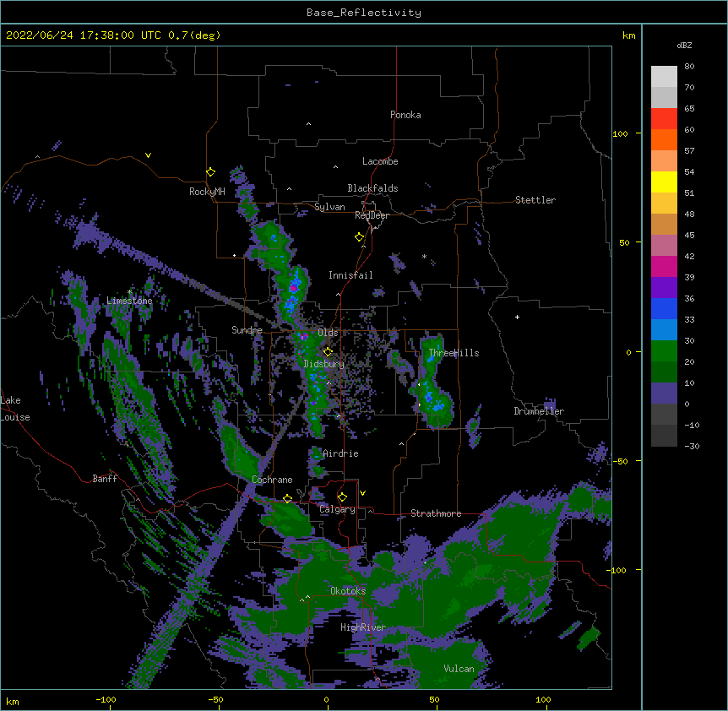This screenshot has height=711, width=728.
Task: Click the -30 value on dBZ legend
Action: click(692, 447)
